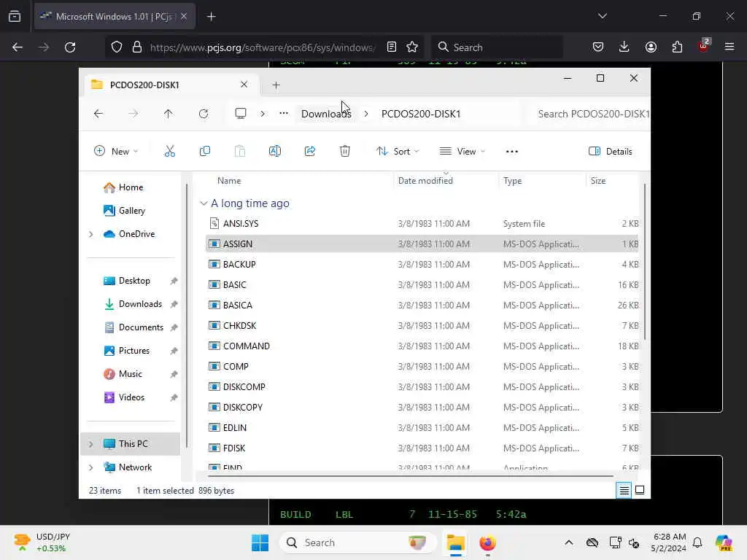The image size is (747, 560).
Task: Open the View dropdown menu
Action: click(462, 152)
